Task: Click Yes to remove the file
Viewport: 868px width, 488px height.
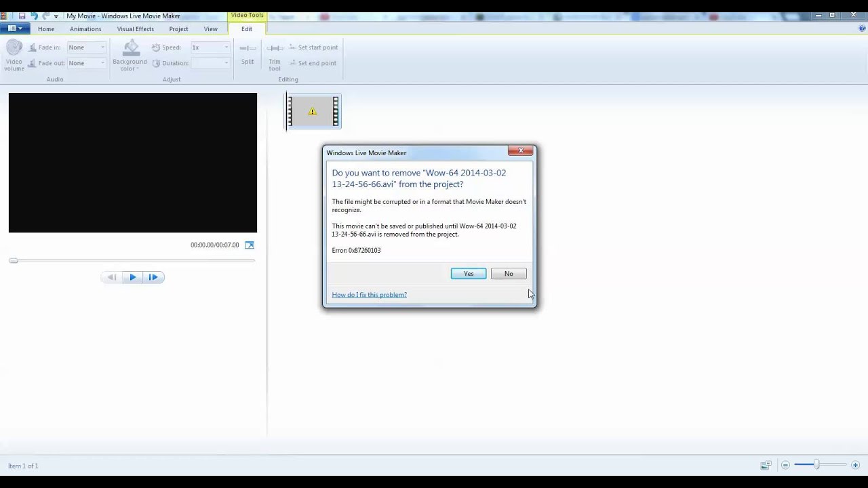Action: coord(469,274)
